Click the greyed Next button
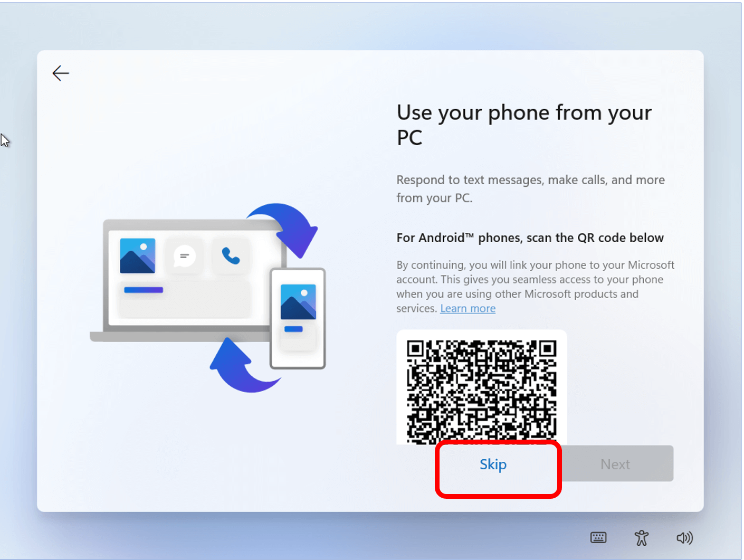The image size is (744, 560). [615, 463]
